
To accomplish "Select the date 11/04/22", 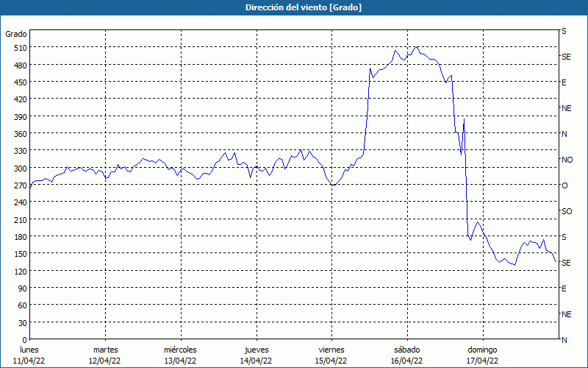I will [x=29, y=361].
